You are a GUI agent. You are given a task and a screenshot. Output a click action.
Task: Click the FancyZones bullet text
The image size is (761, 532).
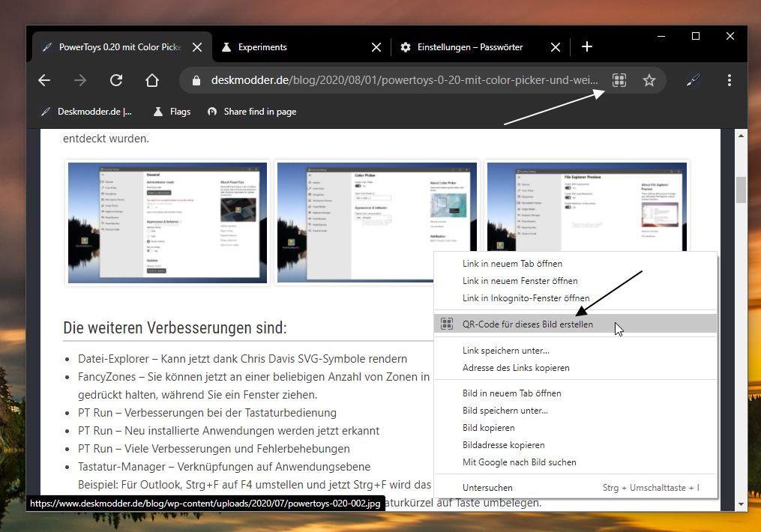254,386
